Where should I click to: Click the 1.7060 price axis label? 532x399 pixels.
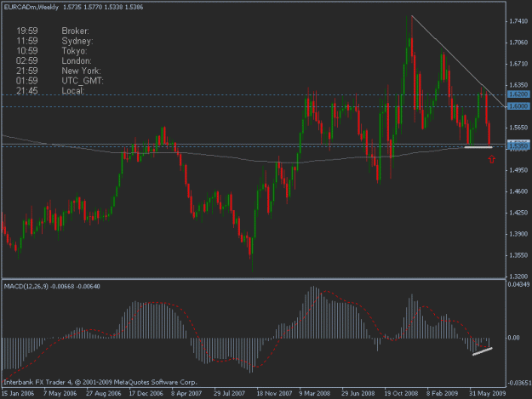click(x=518, y=43)
